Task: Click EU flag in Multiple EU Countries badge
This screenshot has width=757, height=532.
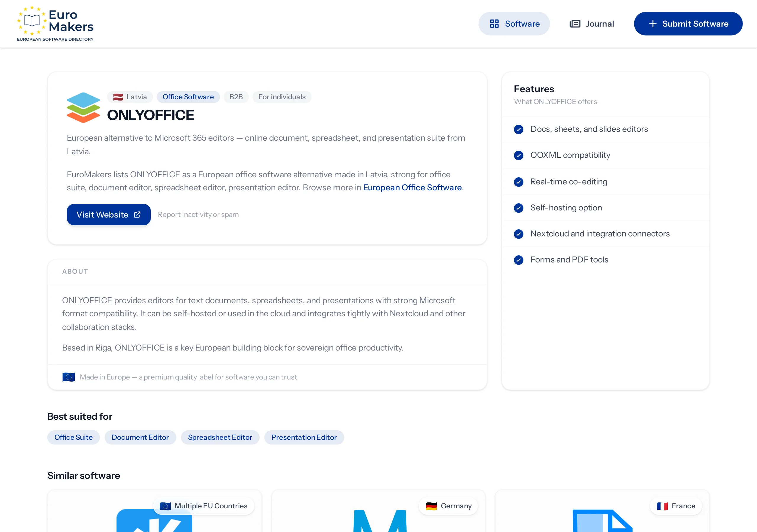Action: pos(165,506)
